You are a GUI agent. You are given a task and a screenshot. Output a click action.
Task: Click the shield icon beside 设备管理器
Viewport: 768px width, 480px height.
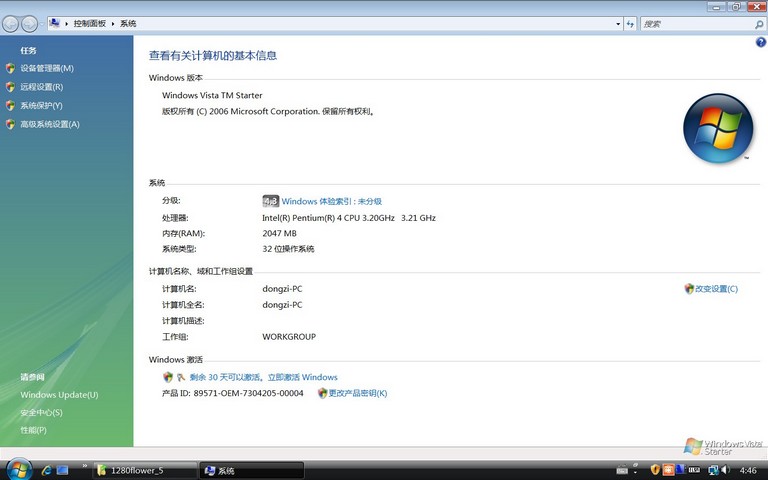[x=10, y=68]
